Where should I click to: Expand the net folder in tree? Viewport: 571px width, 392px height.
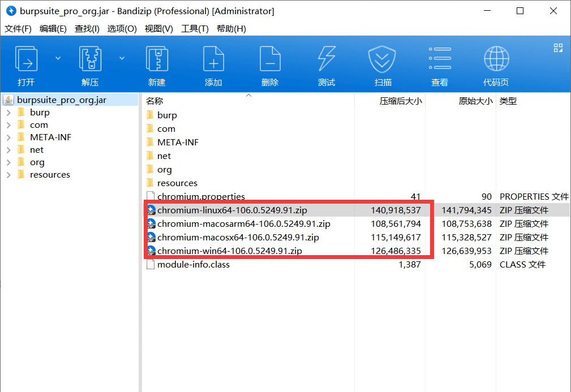8,150
